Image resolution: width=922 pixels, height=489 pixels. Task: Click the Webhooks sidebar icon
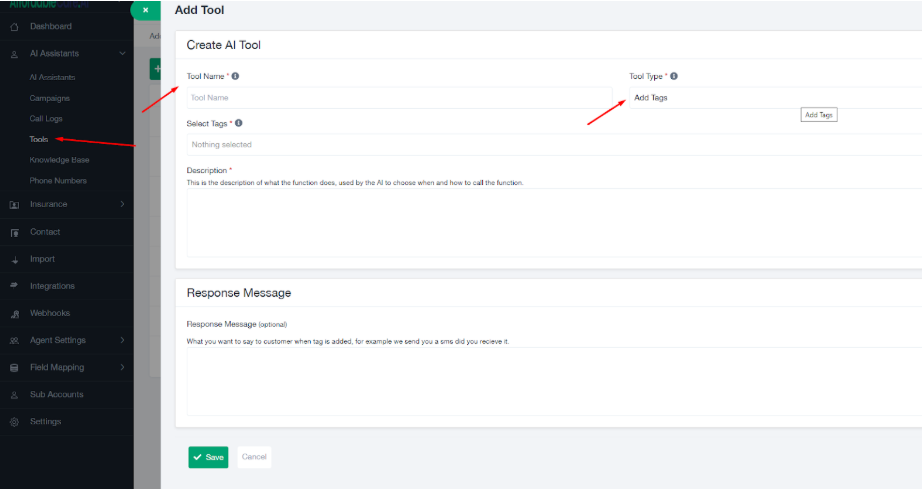click(14, 314)
